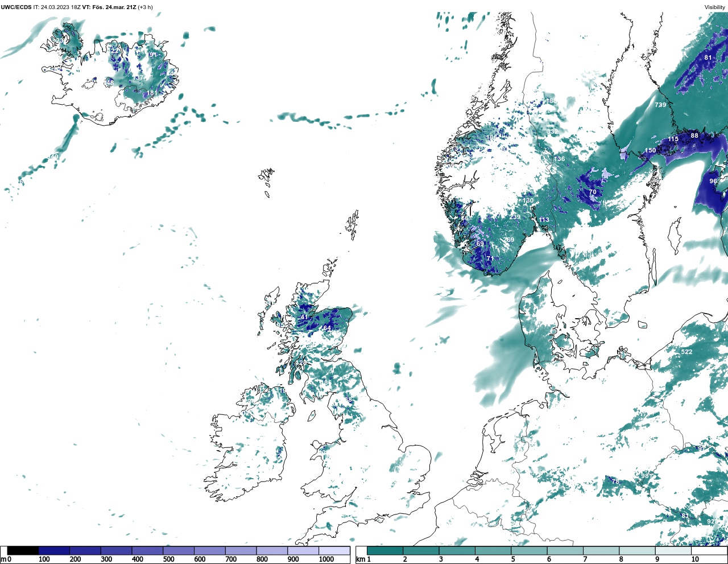Click the '113' value label

click(544, 220)
